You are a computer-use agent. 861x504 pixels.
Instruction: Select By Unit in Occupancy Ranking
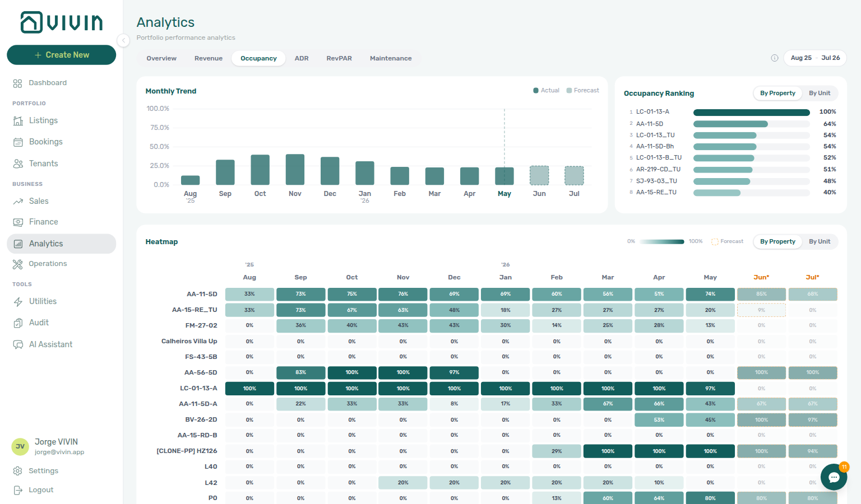point(820,93)
